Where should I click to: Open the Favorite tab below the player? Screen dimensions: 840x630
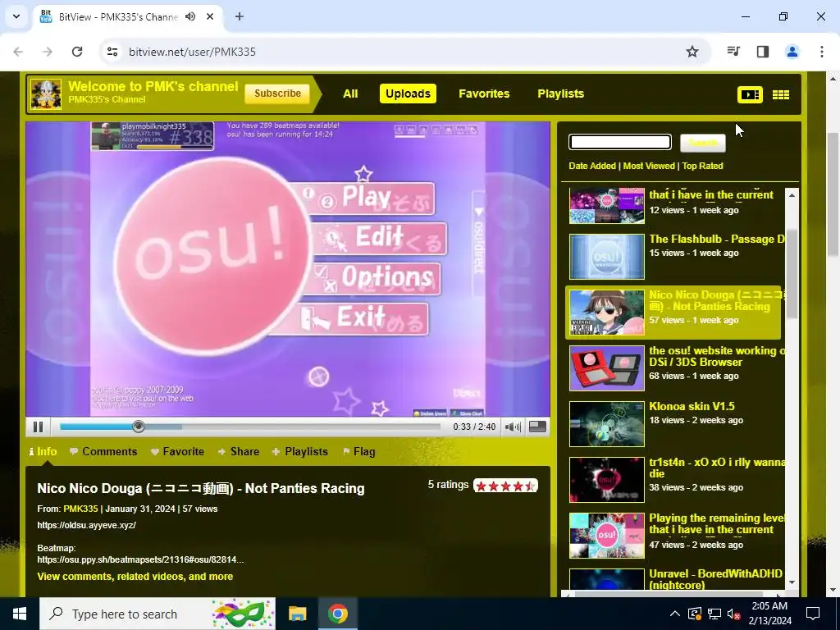(177, 452)
